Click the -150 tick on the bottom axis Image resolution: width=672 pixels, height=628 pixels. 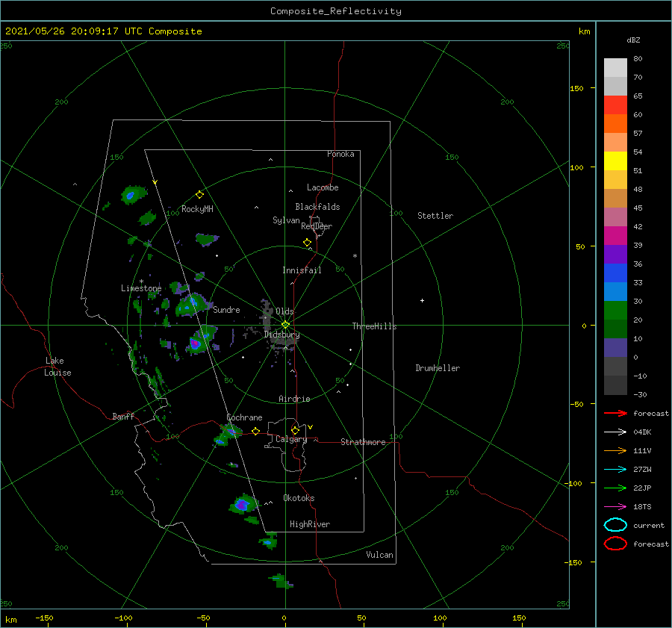pyautogui.click(x=44, y=618)
